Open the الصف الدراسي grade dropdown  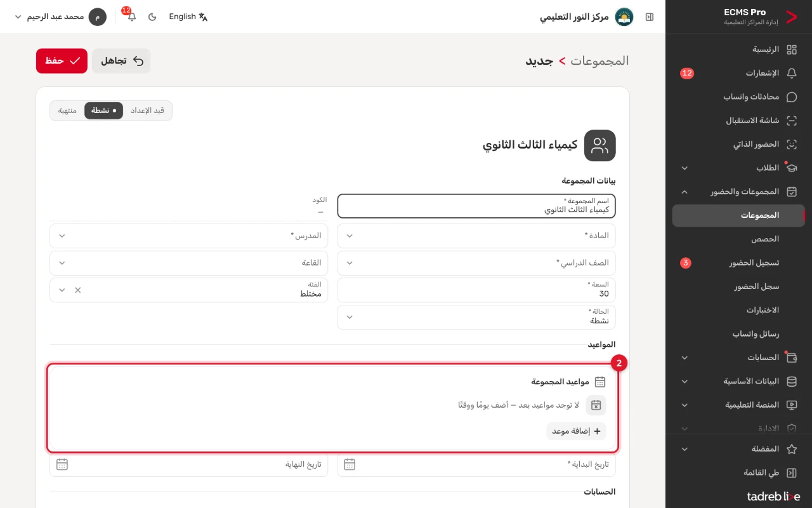pos(476,263)
